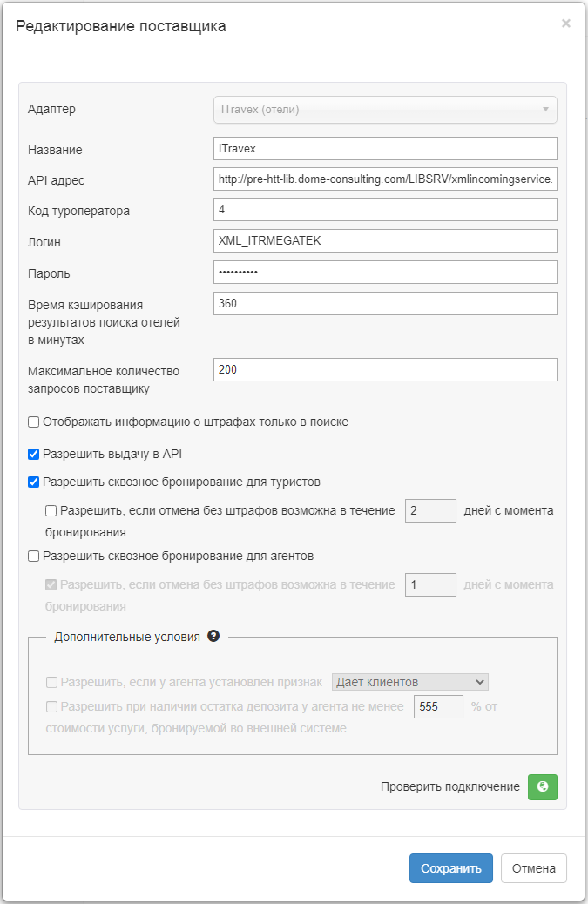This screenshot has height=904, width=588.
Task: Check the tourist penalty-free cancellation option
Action: coord(51,510)
